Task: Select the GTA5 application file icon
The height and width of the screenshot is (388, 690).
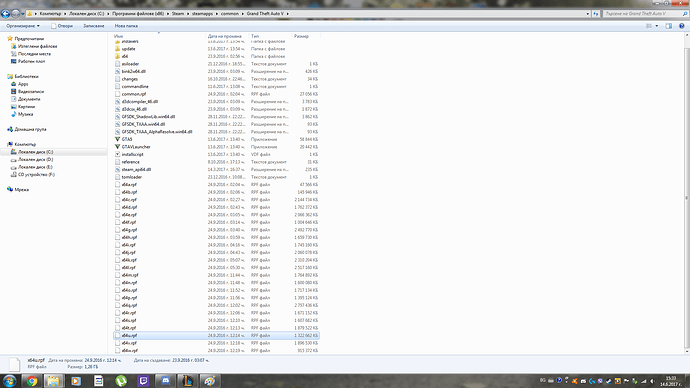Action: (x=117, y=139)
